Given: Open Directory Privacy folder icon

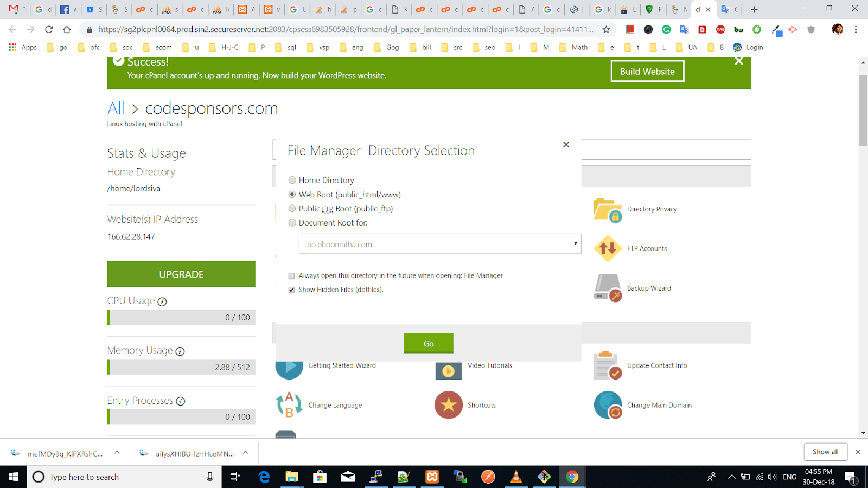Looking at the screenshot, I should [x=608, y=210].
